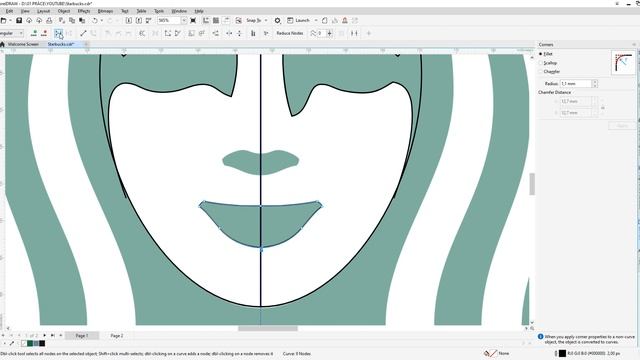This screenshot has width=640, height=360.
Task: Go to the next page arrow
Action: click(x=44, y=336)
